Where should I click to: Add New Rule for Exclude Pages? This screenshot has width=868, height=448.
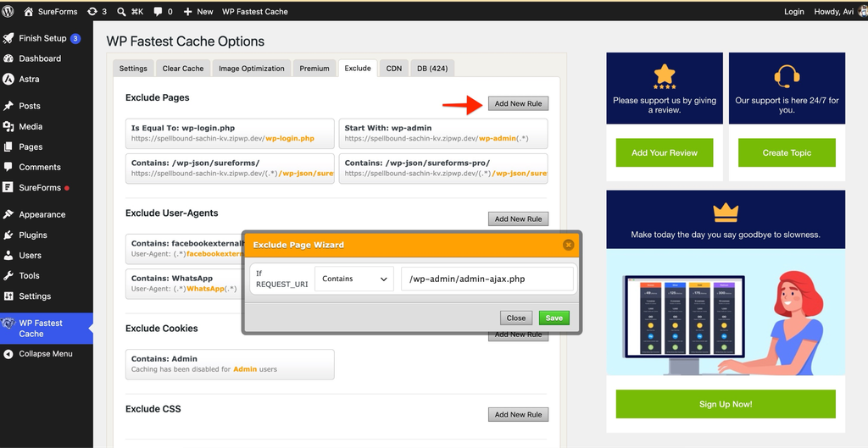[518, 103]
